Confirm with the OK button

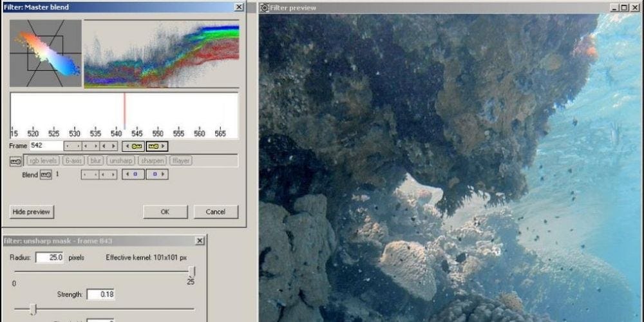tap(165, 212)
